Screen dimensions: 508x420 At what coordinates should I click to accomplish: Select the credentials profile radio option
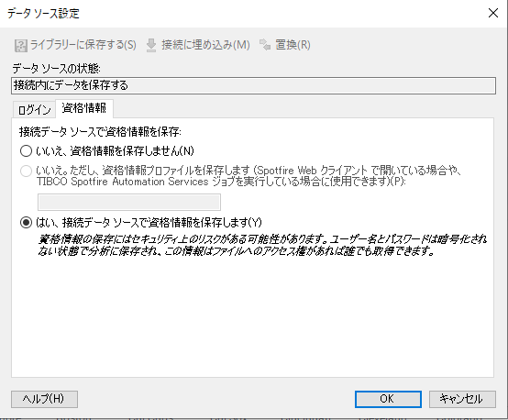26,171
